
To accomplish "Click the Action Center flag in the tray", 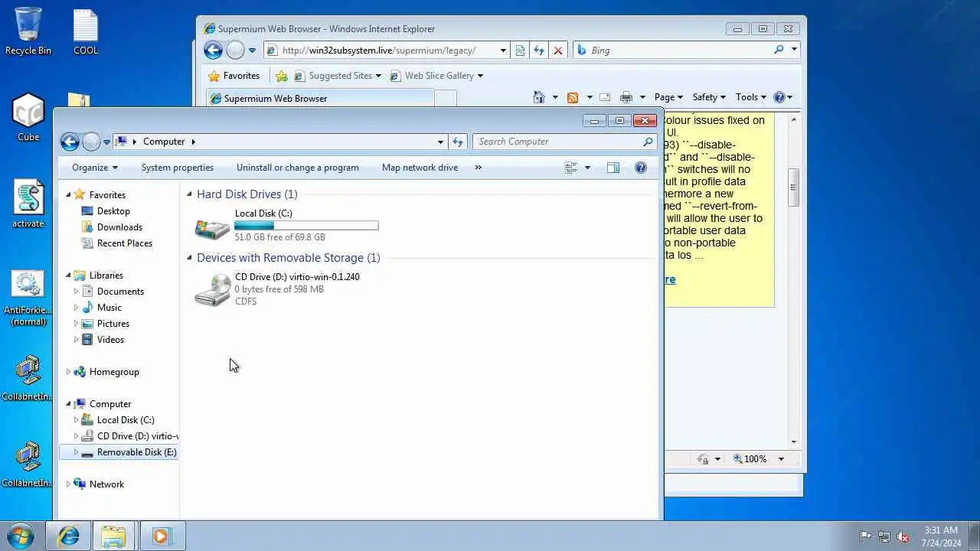I will pyautogui.click(x=865, y=536).
